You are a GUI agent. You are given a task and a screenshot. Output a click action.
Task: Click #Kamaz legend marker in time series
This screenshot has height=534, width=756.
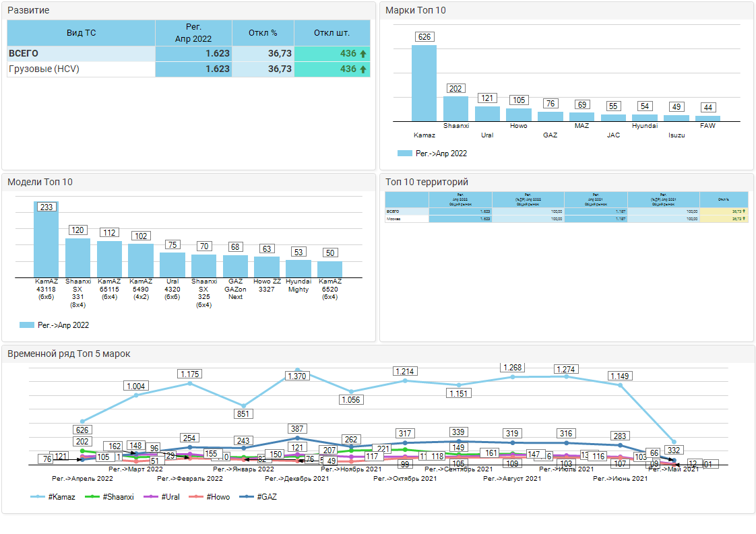coord(38,497)
